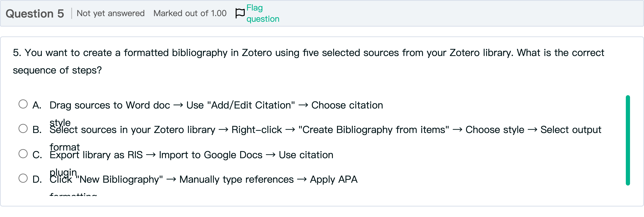The width and height of the screenshot is (644, 217).
Task: Mark option C radio button
Action: [23, 154]
